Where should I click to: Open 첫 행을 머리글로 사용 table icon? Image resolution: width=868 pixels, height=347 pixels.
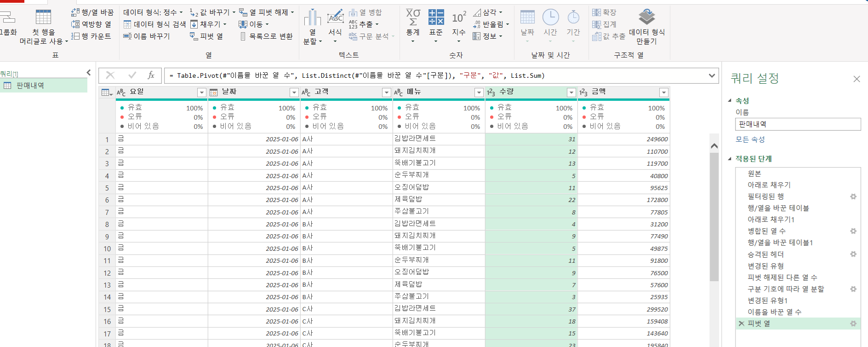pyautogui.click(x=43, y=17)
